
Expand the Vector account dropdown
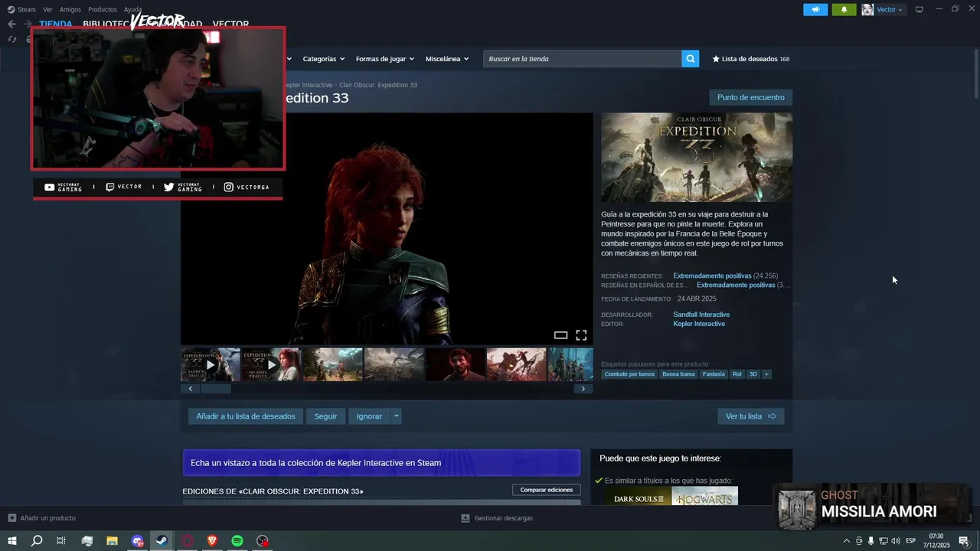click(x=890, y=9)
